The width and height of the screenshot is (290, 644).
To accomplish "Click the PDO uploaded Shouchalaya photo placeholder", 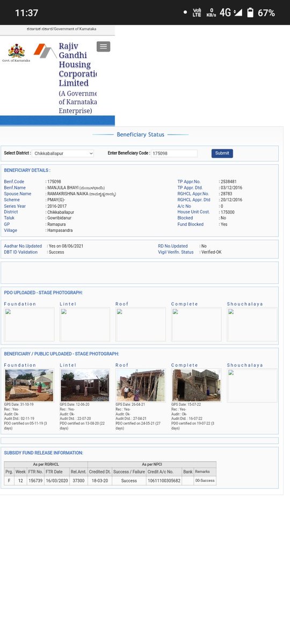I will 252,325.
